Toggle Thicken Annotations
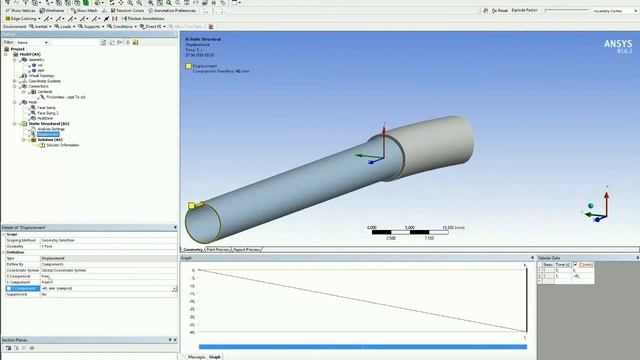The image size is (640, 360). (x=143, y=19)
